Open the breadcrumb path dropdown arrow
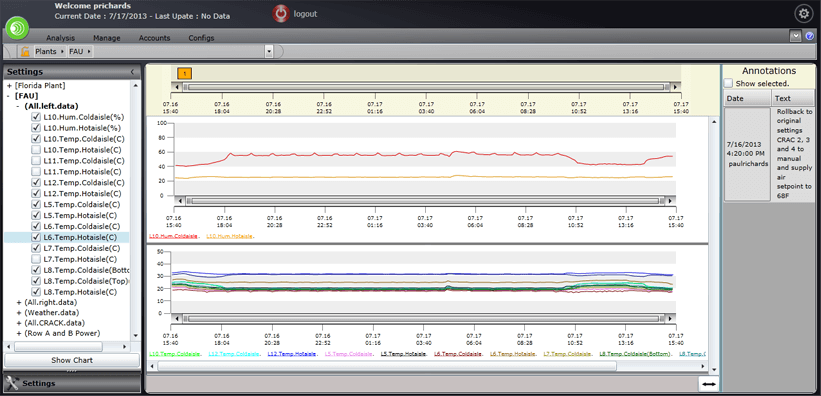 pos(269,51)
